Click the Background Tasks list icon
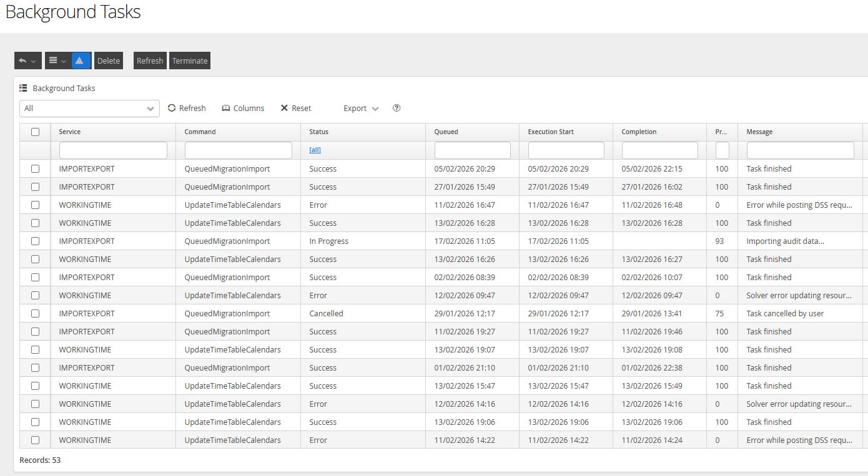The width and height of the screenshot is (868, 476). (x=23, y=88)
